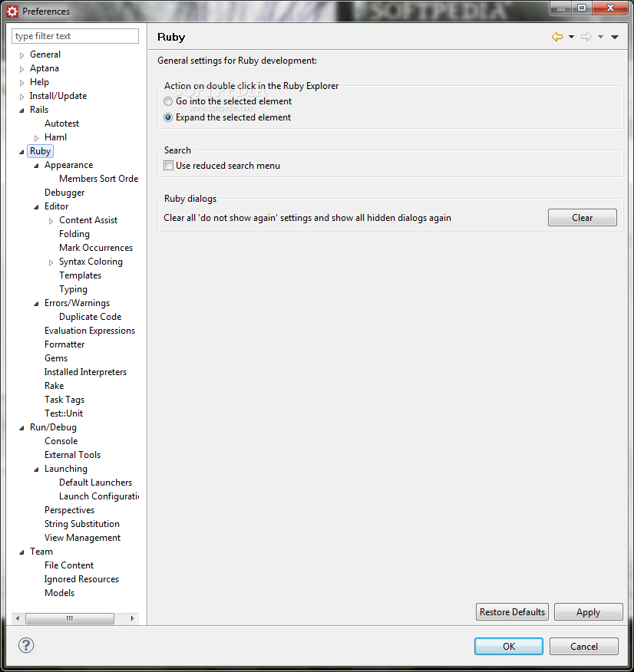The width and height of the screenshot is (634, 672).
Task: Collapse the Launching tree node
Action: pos(36,469)
